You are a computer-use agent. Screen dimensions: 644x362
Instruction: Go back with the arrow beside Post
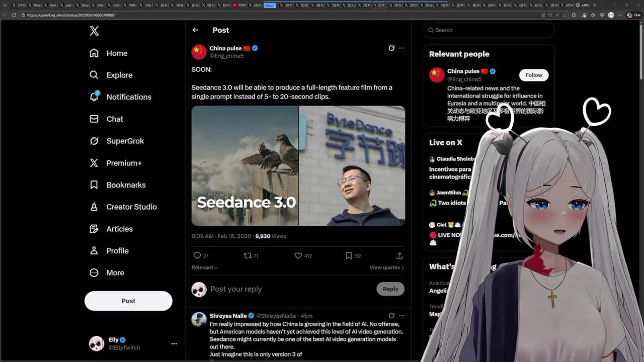pyautogui.click(x=195, y=30)
